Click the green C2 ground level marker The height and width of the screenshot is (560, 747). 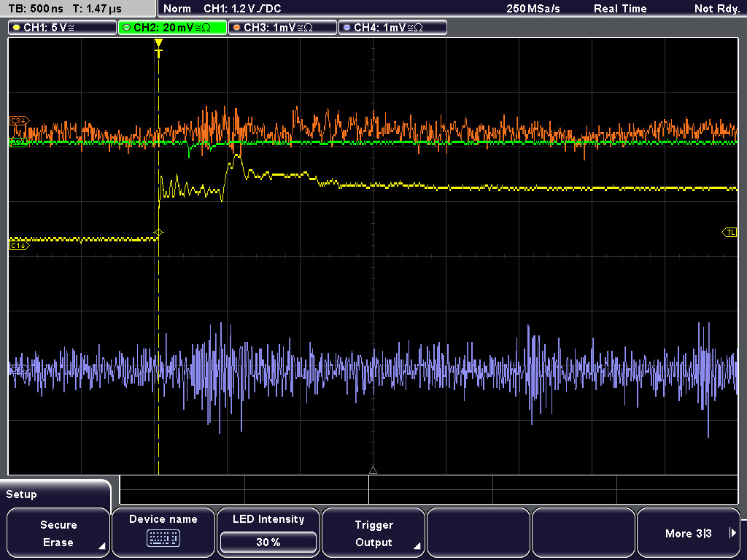(x=18, y=142)
